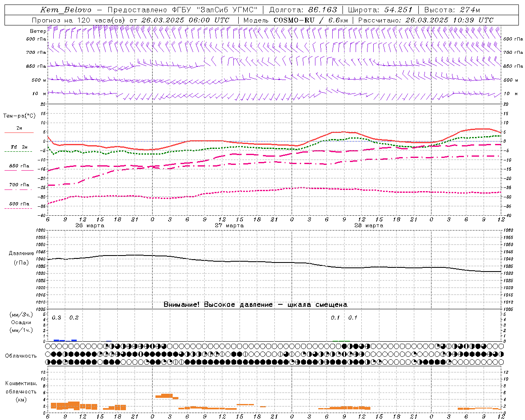Click the warning Внимание! Высокое давление – шкала смещена
Image resolution: width=525 pixels, height=420 pixels.
click(256, 305)
